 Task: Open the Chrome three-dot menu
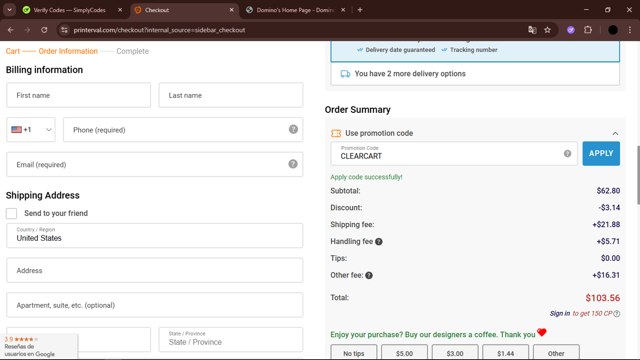pos(630,30)
